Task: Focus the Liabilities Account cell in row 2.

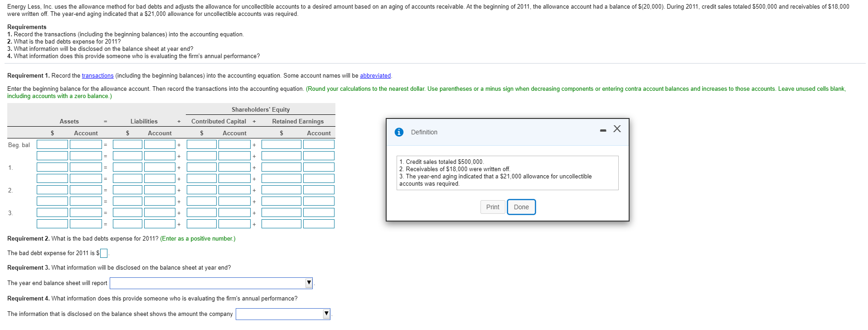Action: pyautogui.click(x=160, y=190)
